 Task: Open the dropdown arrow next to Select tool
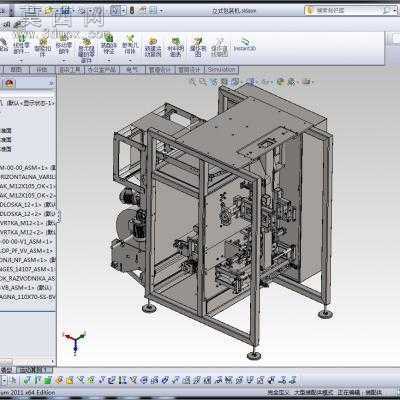coord(123,11)
